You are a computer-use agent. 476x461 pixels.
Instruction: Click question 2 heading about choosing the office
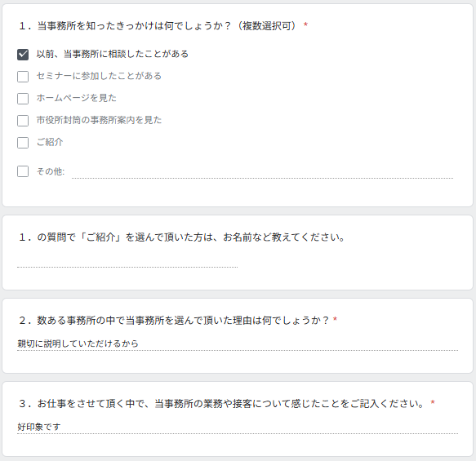pos(178,321)
